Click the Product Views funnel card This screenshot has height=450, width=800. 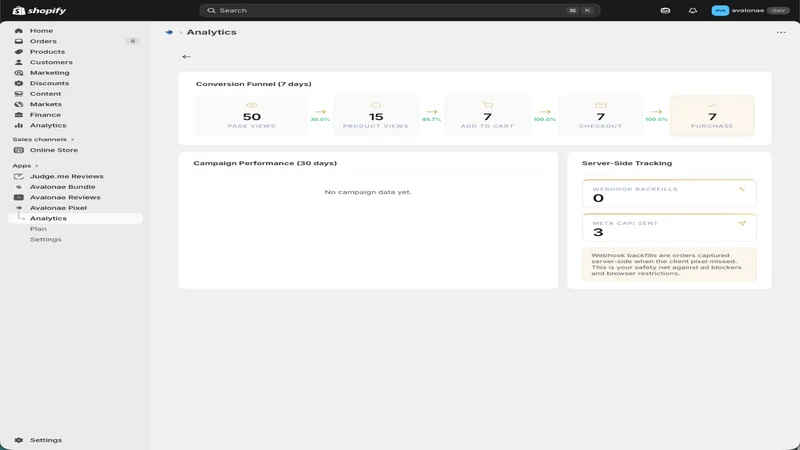[x=376, y=115]
